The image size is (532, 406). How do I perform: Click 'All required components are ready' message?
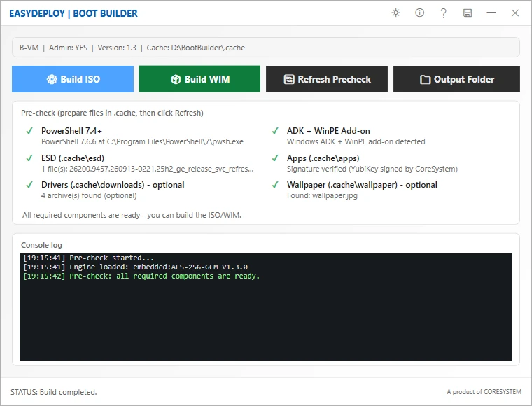(x=132, y=215)
